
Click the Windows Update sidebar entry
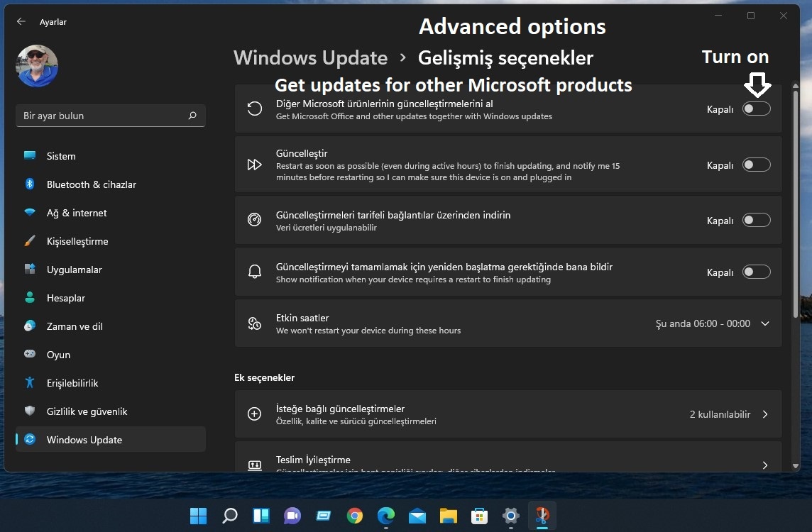[110, 439]
